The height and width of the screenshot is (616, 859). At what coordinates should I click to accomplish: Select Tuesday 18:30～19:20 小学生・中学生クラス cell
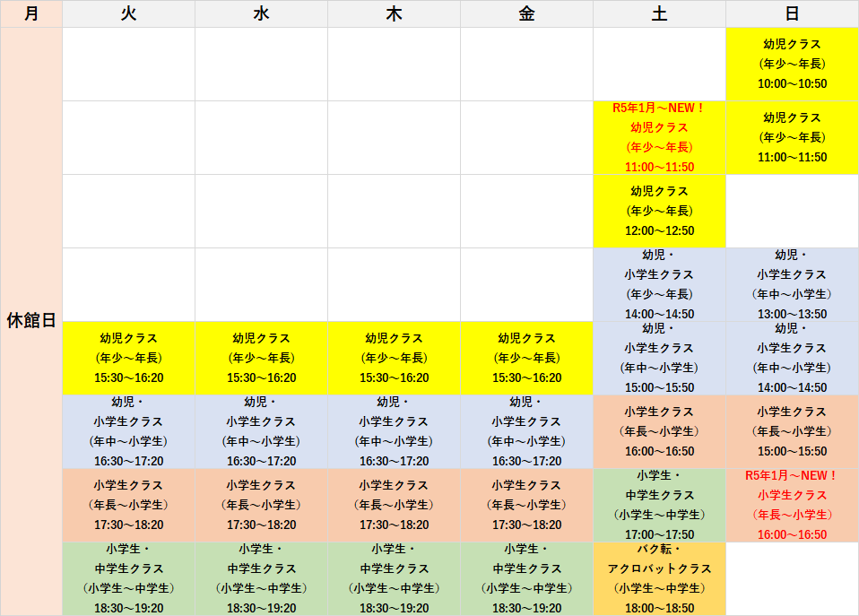click(128, 578)
